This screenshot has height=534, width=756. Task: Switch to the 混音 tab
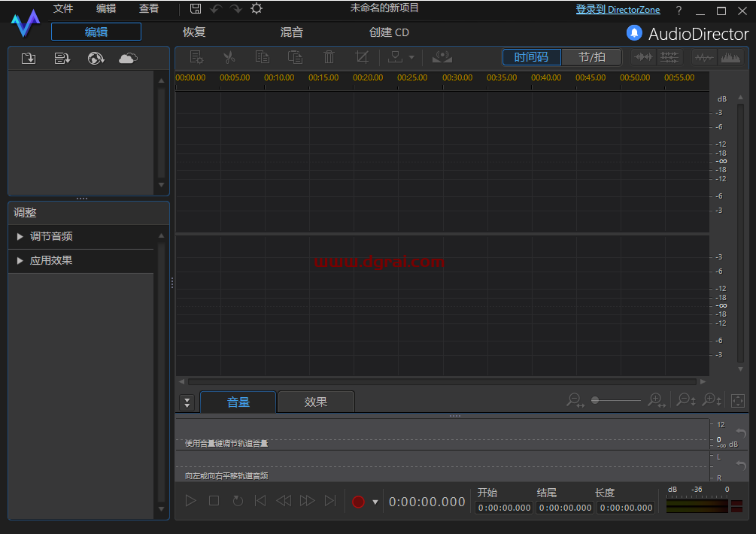[292, 32]
